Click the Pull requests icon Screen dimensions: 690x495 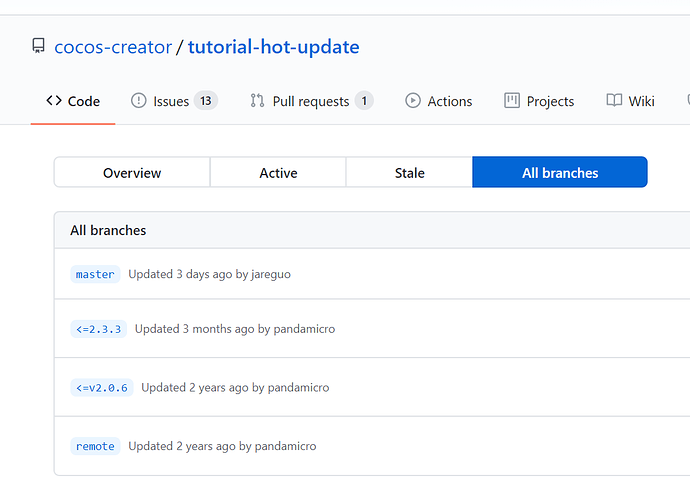point(257,101)
